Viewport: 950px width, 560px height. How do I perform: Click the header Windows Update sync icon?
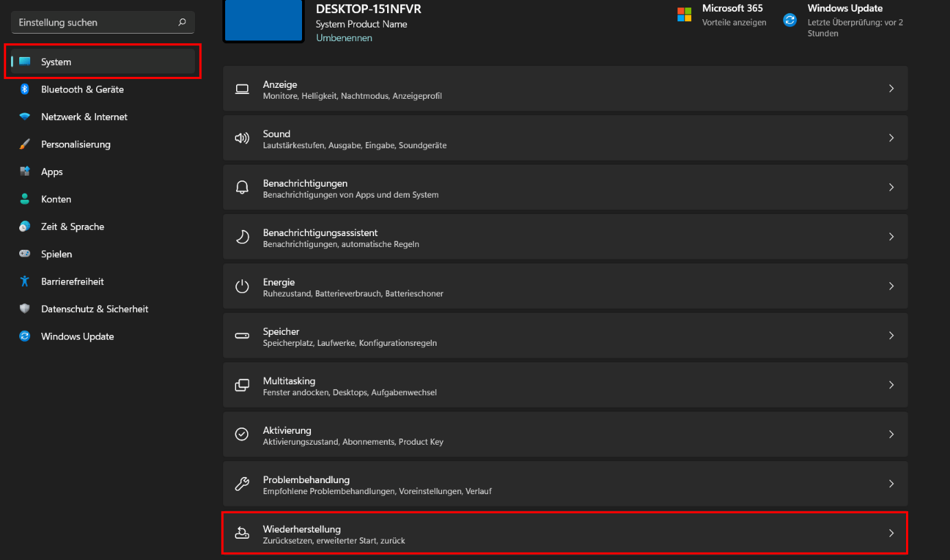pyautogui.click(x=790, y=21)
